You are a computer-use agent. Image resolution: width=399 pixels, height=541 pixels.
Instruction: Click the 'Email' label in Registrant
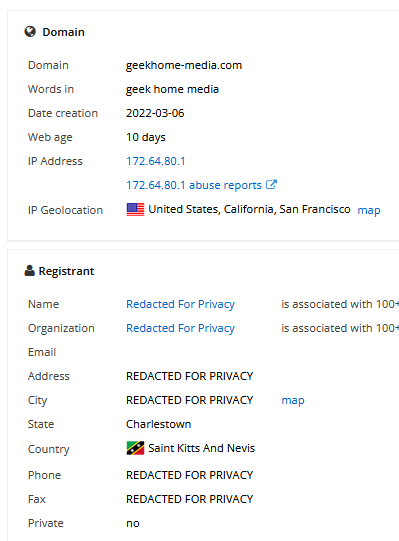click(x=42, y=352)
